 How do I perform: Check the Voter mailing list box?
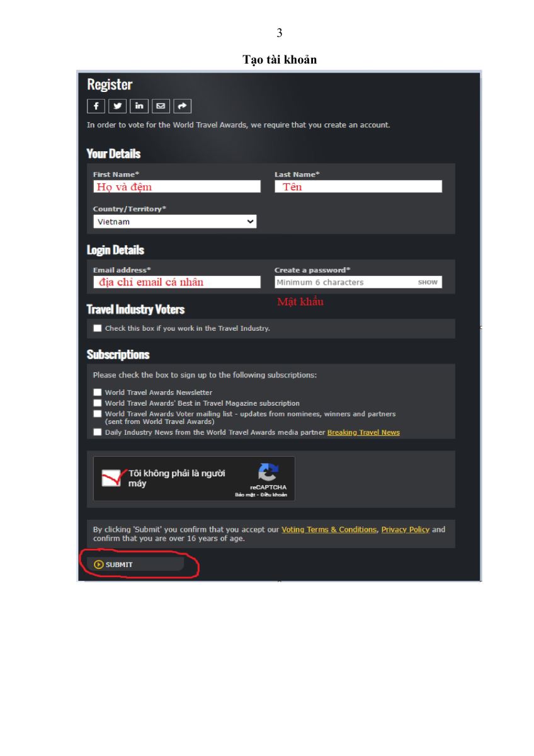tap(97, 414)
